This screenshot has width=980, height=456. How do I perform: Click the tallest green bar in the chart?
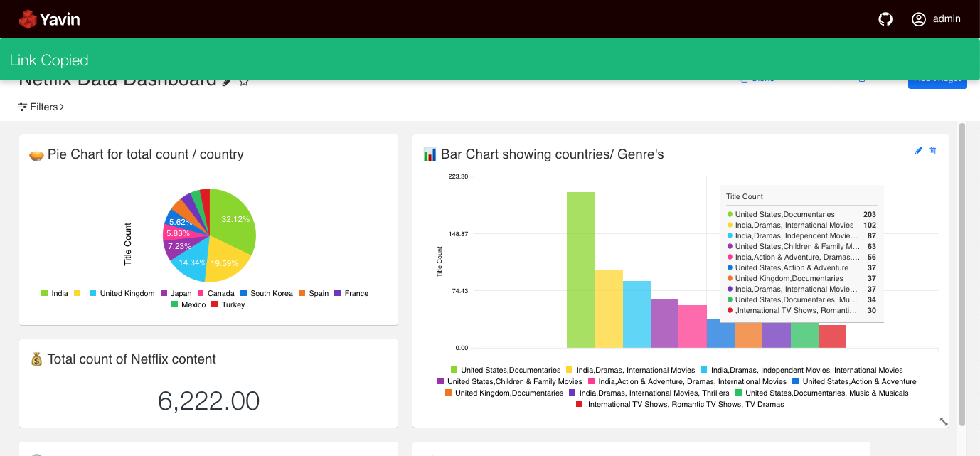[581, 270]
